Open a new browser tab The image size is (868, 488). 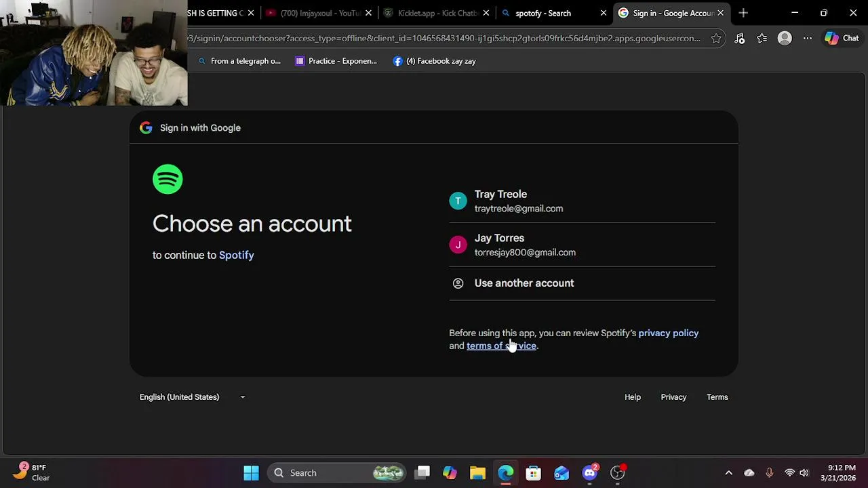[743, 13]
